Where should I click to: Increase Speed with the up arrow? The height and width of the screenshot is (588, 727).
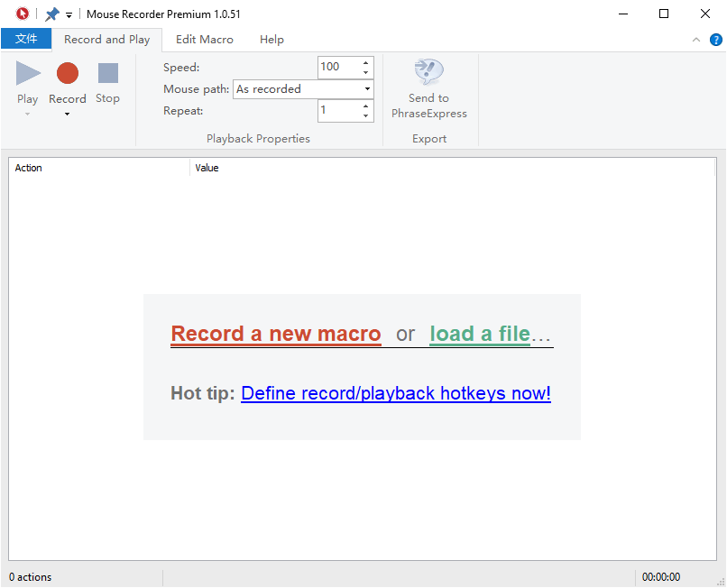[x=366, y=62]
